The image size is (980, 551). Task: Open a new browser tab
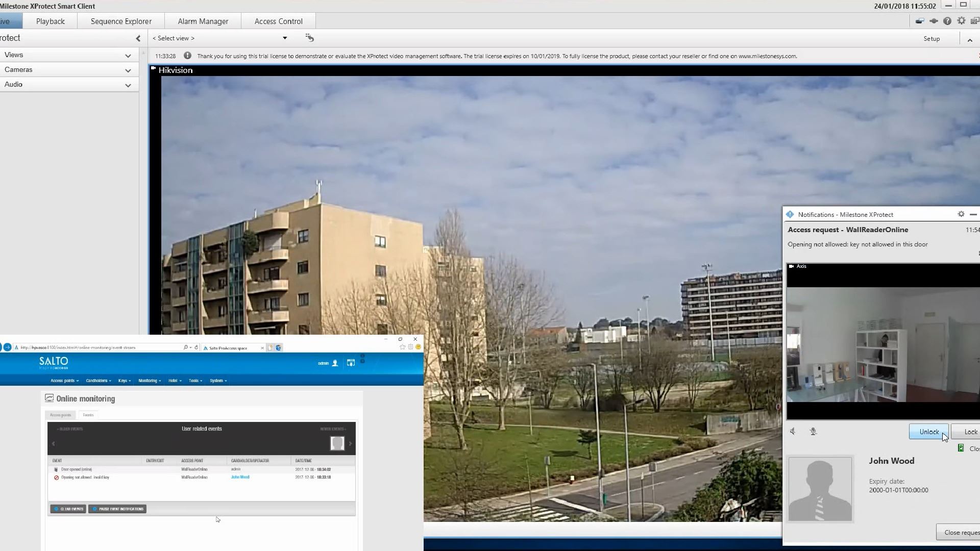271,347
